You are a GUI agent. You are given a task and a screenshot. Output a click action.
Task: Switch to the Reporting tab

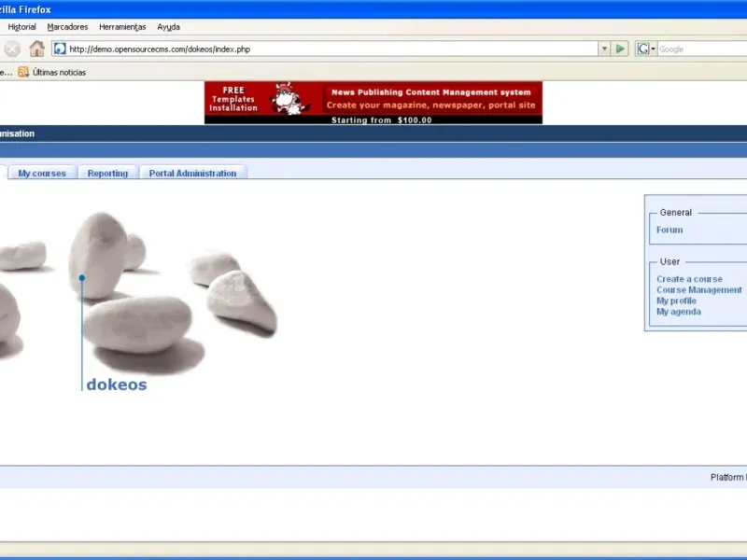pyautogui.click(x=107, y=174)
